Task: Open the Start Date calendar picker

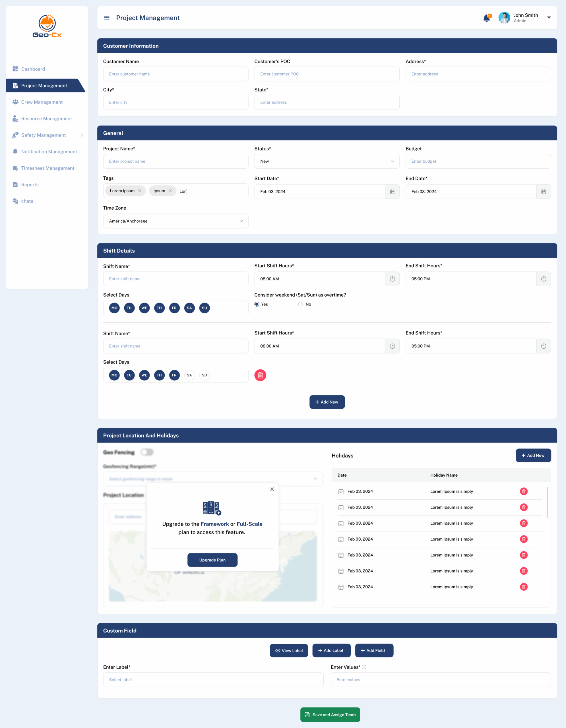Action: tap(392, 192)
